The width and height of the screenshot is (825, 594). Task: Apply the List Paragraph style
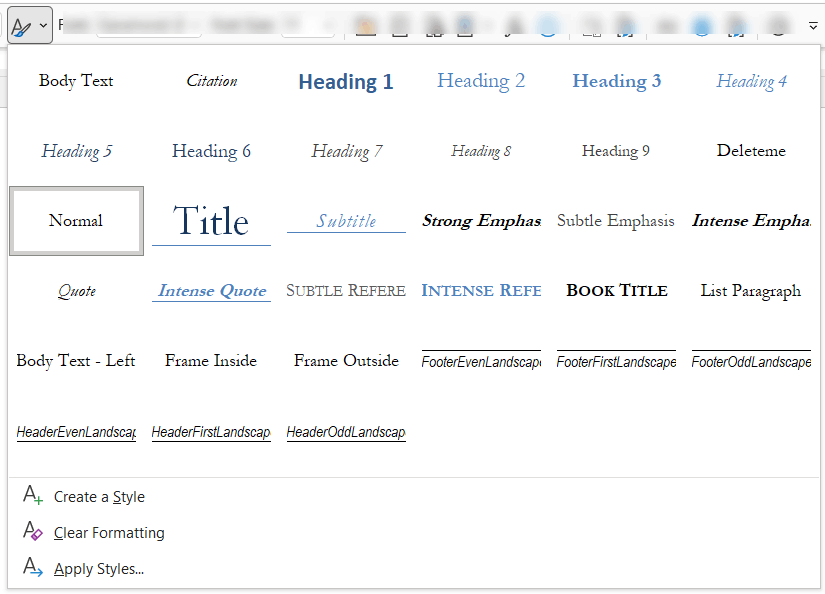(x=751, y=291)
